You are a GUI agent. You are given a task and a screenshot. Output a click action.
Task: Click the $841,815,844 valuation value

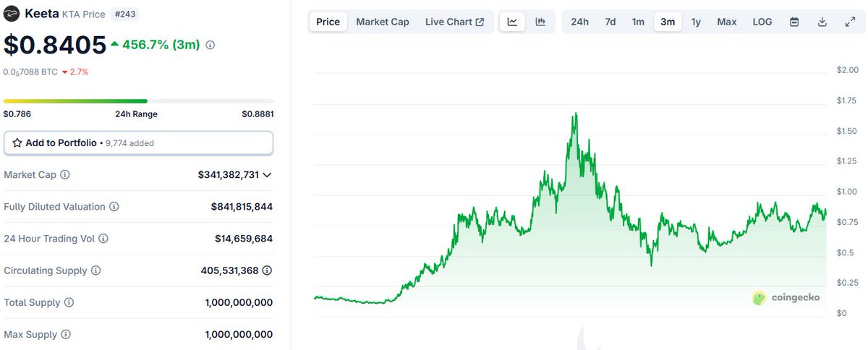tap(242, 207)
